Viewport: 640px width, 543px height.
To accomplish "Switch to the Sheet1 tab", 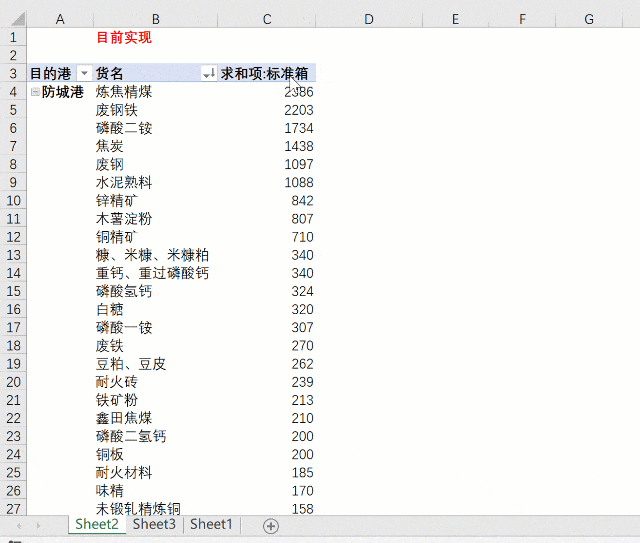I will pos(211,524).
